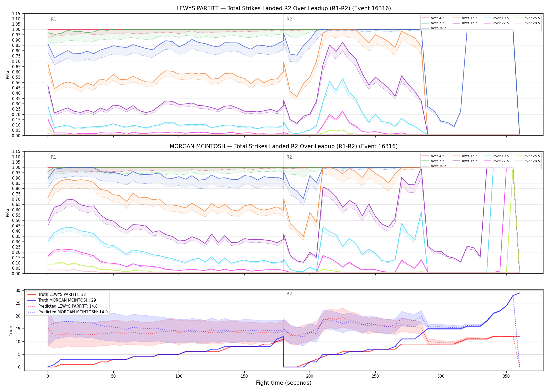Click the 300 tick label on the x-axis
This screenshot has width=549, height=392.
441,376
